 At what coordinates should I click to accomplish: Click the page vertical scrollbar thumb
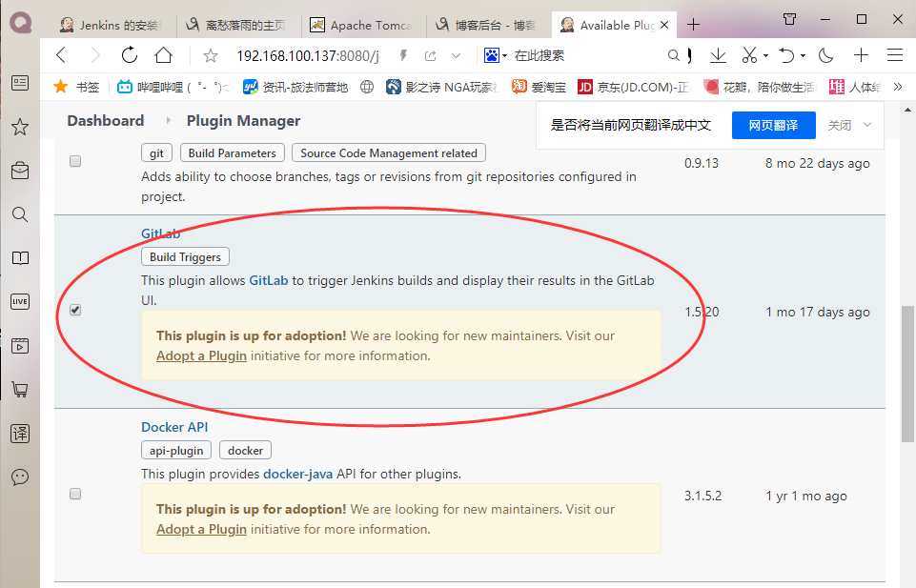tap(907, 375)
